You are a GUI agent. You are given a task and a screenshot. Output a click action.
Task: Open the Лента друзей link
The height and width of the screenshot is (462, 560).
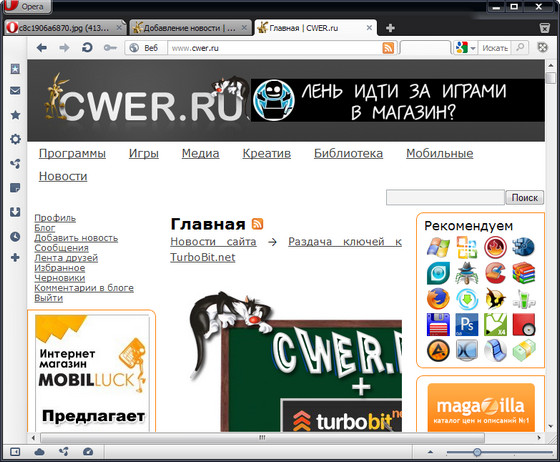66,258
